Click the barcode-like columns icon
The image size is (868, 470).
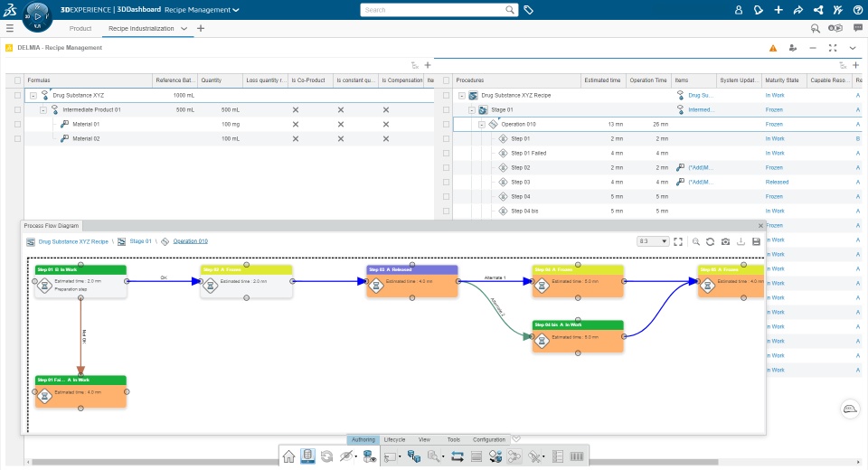point(576,456)
